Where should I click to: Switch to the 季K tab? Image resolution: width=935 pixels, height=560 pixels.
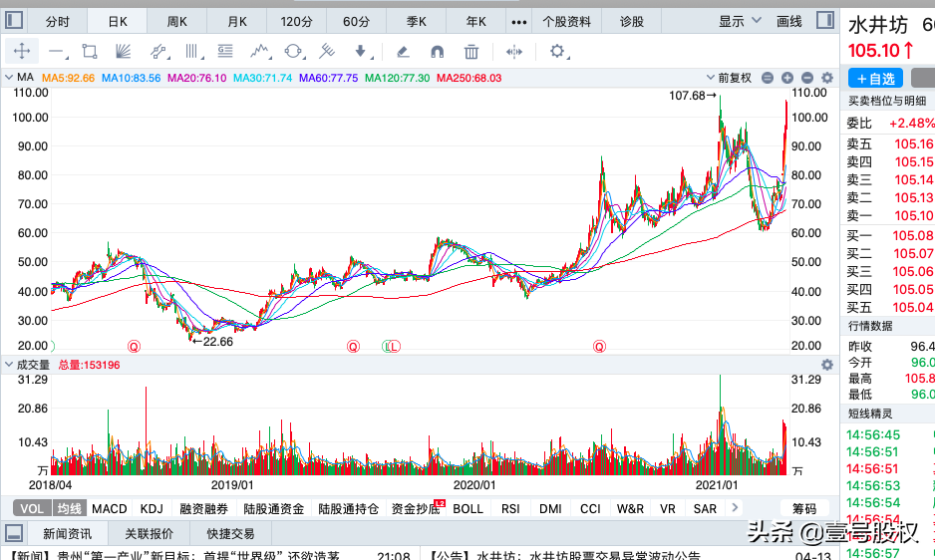pos(417,22)
